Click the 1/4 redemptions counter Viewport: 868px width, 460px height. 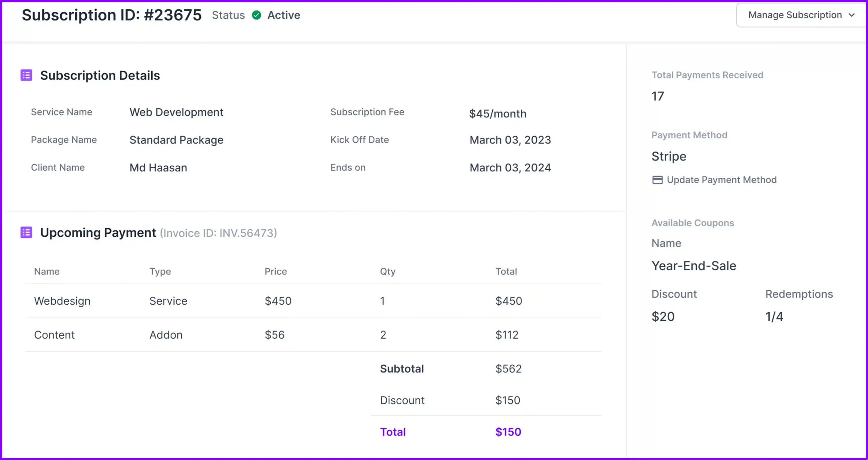[774, 316]
